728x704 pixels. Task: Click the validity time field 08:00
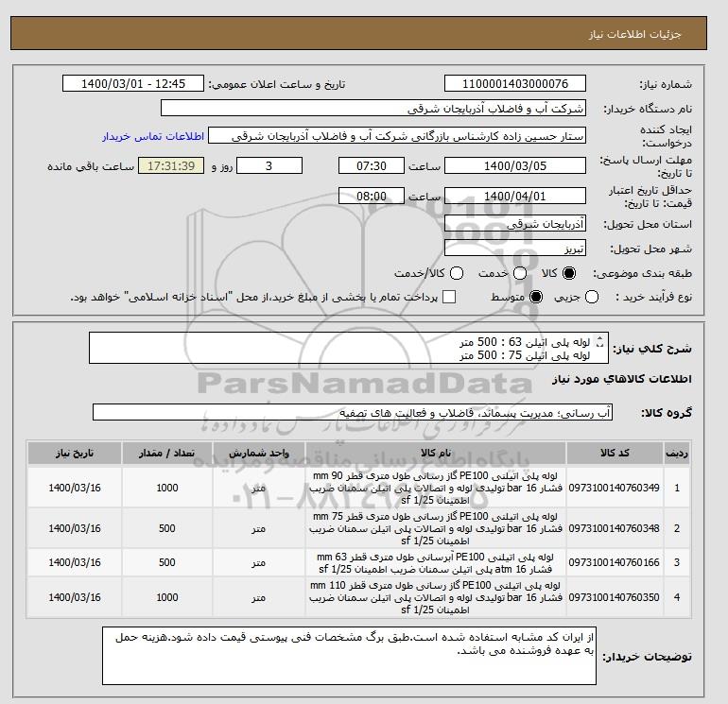point(372,196)
